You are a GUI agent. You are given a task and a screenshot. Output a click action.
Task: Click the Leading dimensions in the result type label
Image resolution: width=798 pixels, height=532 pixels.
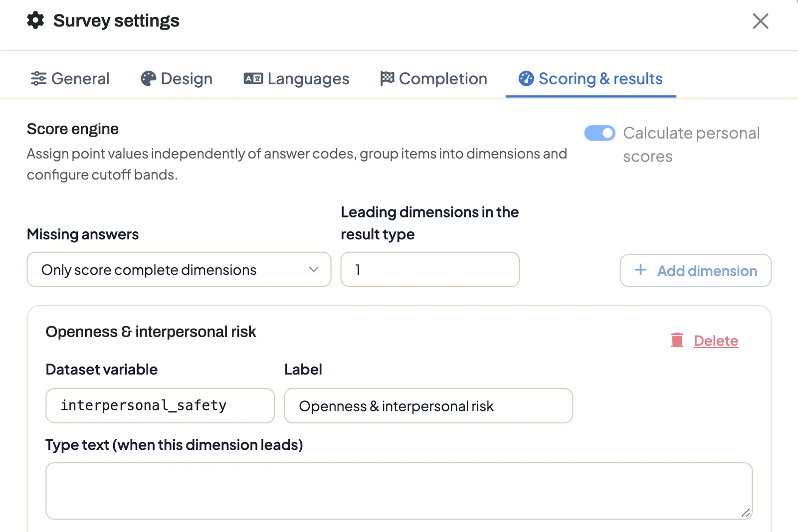click(430, 223)
